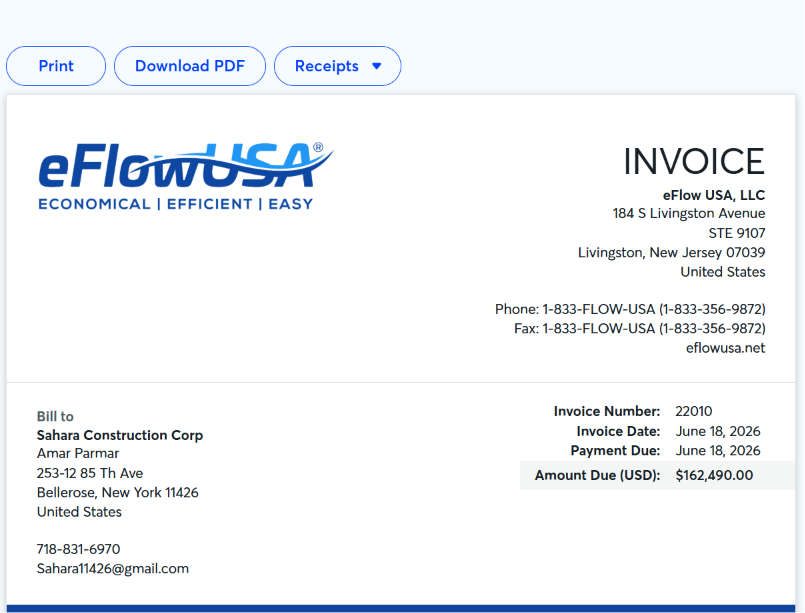This screenshot has width=805, height=613.
Task: Click the Bill to label
Action: pos(55,416)
